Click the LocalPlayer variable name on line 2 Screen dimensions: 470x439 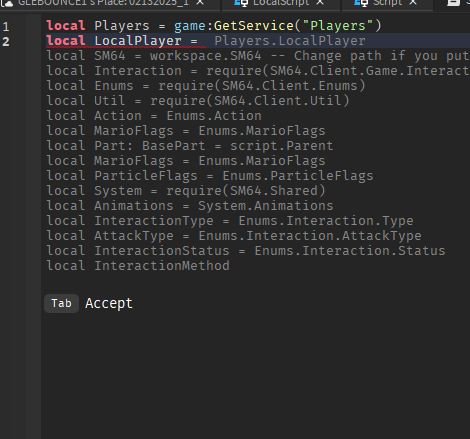138,41
